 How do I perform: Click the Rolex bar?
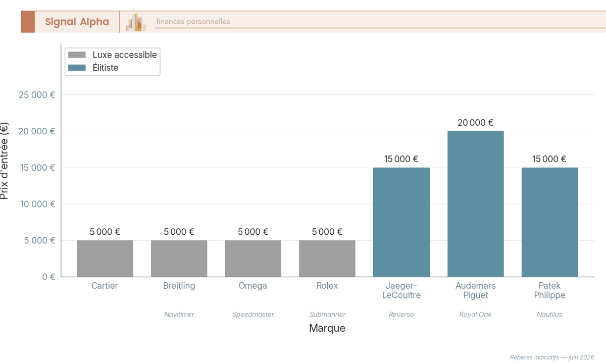point(327,258)
